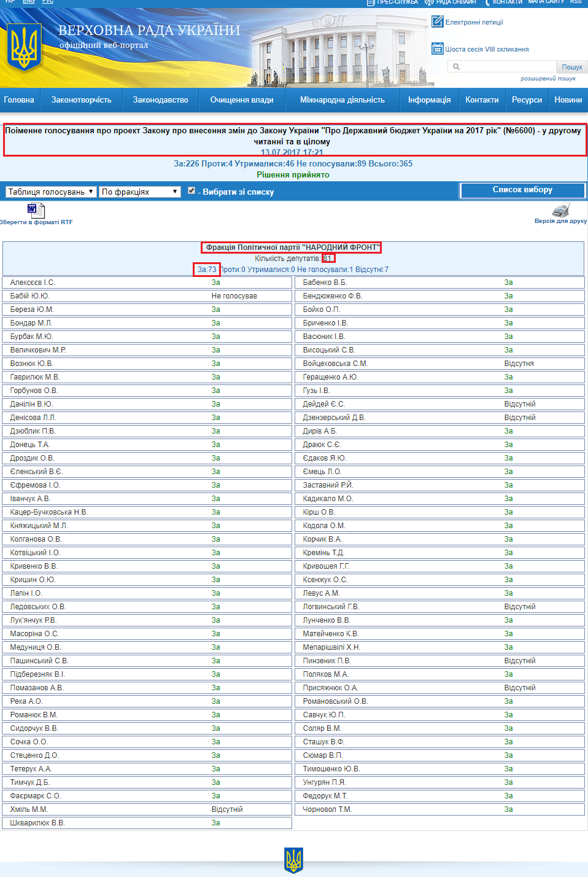Click the 'Електронні петиції' link text

coord(474,22)
